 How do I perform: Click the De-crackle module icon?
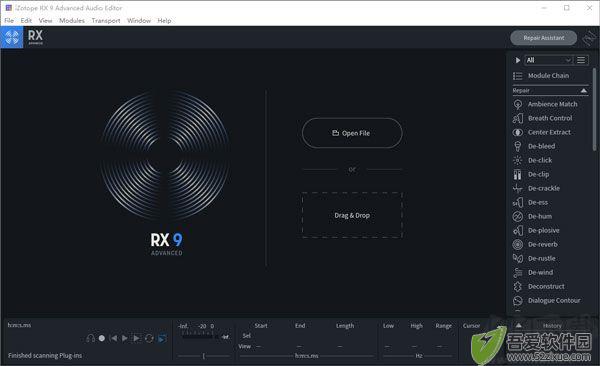click(x=517, y=188)
